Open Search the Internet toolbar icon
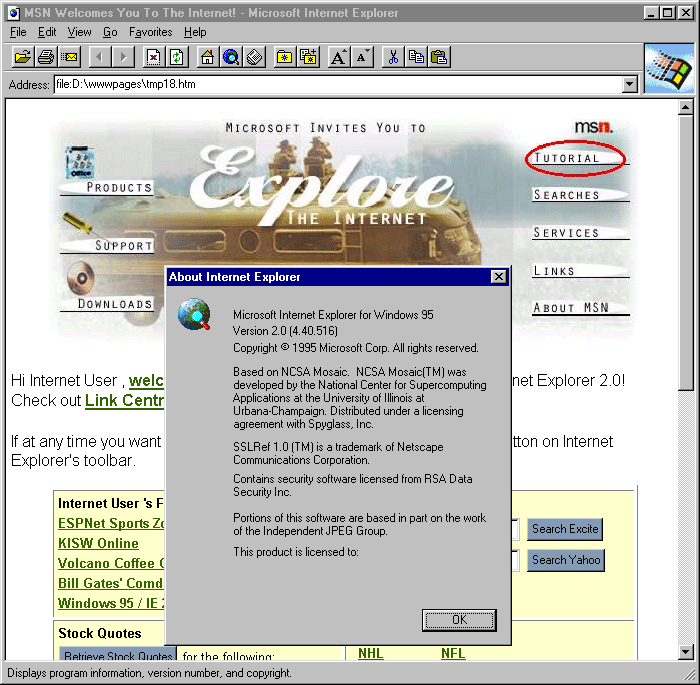This screenshot has height=685, width=700. coord(231,57)
